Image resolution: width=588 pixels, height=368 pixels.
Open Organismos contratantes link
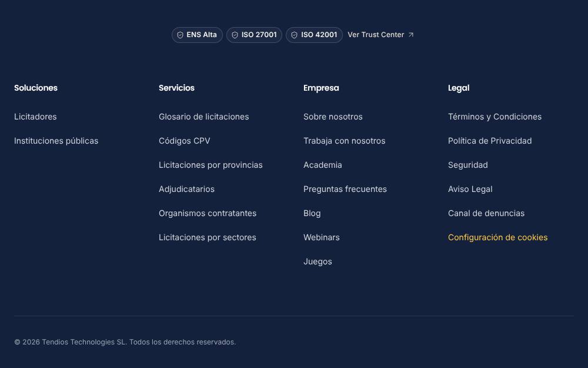pyautogui.click(x=208, y=213)
